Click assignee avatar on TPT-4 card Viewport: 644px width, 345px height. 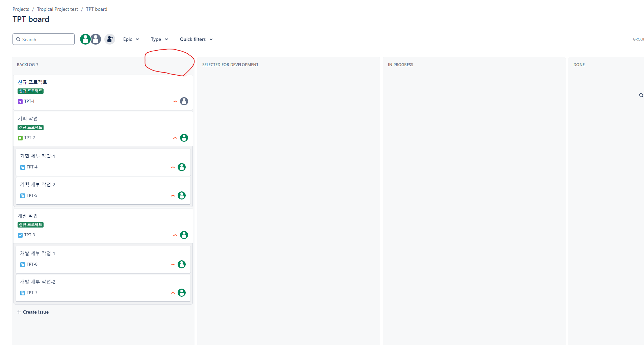182,167
